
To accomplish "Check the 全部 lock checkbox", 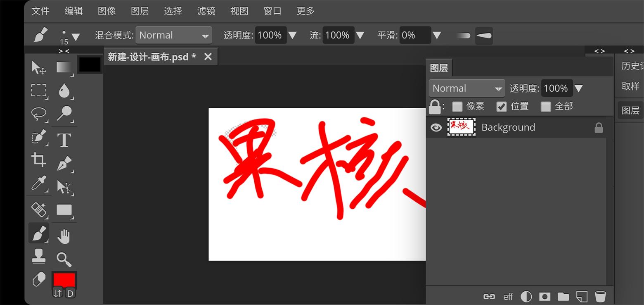I will (546, 107).
